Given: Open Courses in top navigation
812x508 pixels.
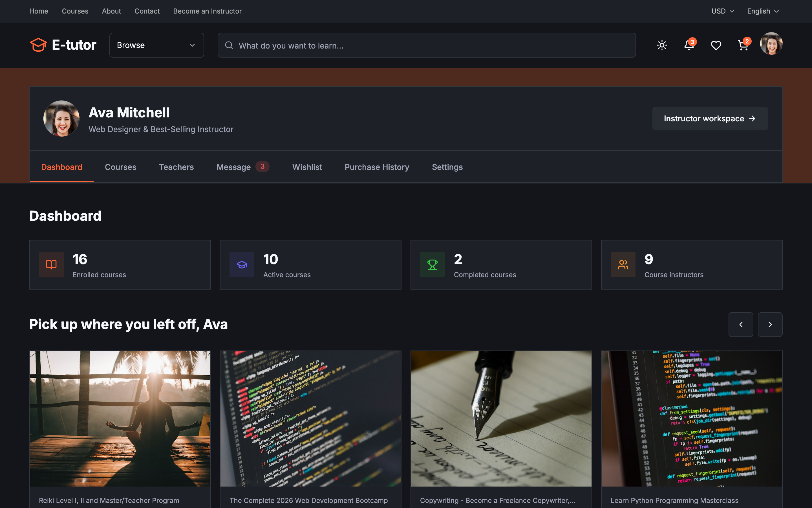Looking at the screenshot, I should point(75,11).
